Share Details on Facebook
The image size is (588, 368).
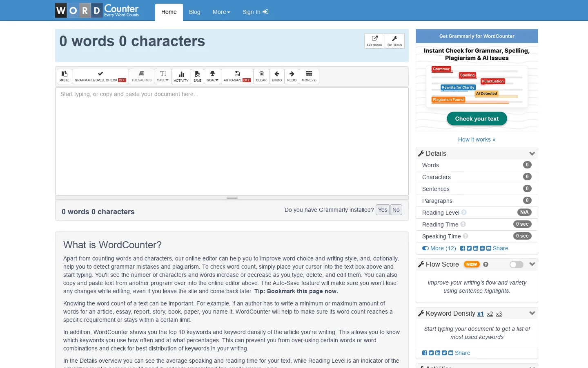[463, 248]
